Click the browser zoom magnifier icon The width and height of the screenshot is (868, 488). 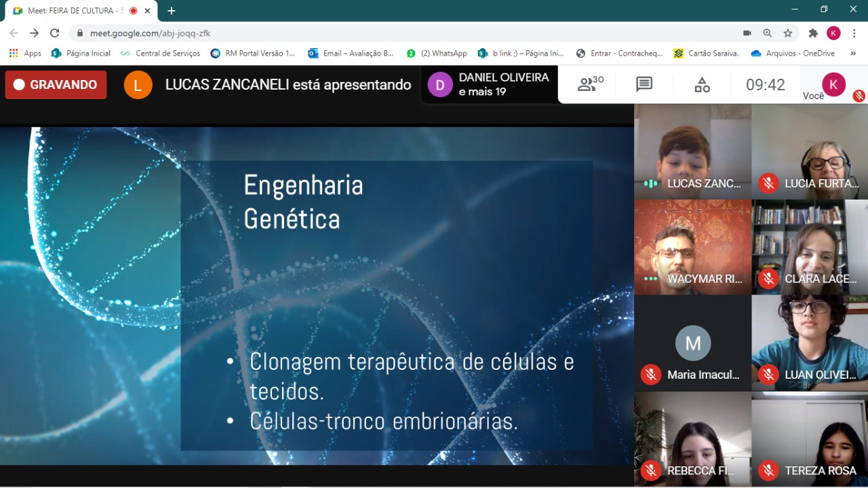click(768, 33)
